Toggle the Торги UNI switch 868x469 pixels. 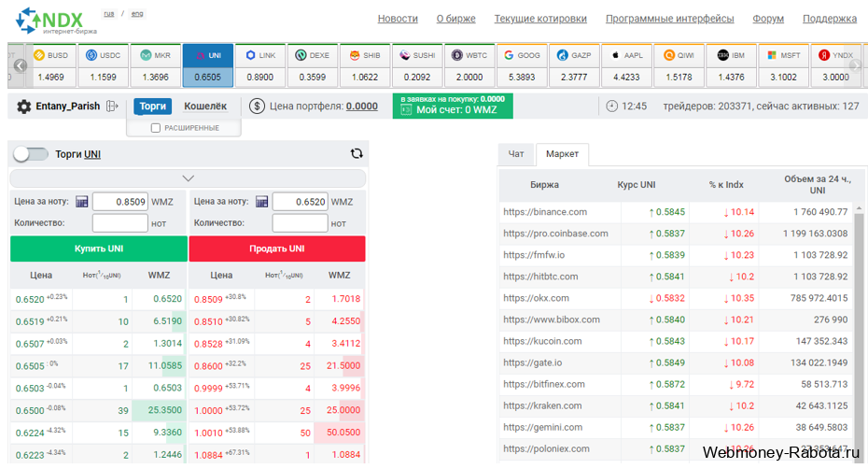31,154
